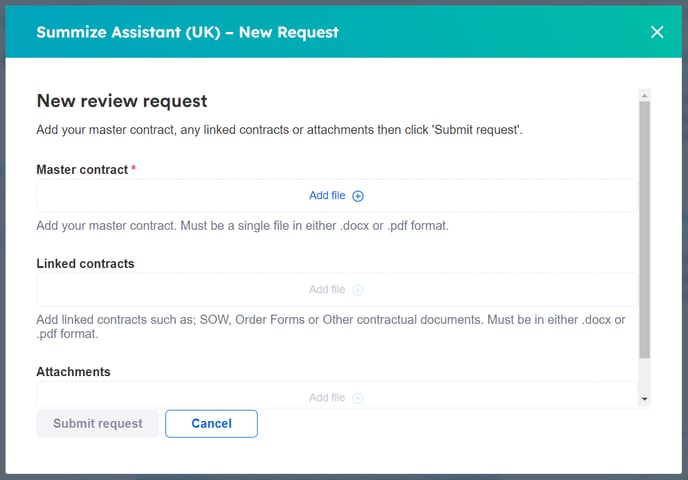Click the 'Master contract' field label
This screenshot has height=480, width=688.
click(82, 170)
